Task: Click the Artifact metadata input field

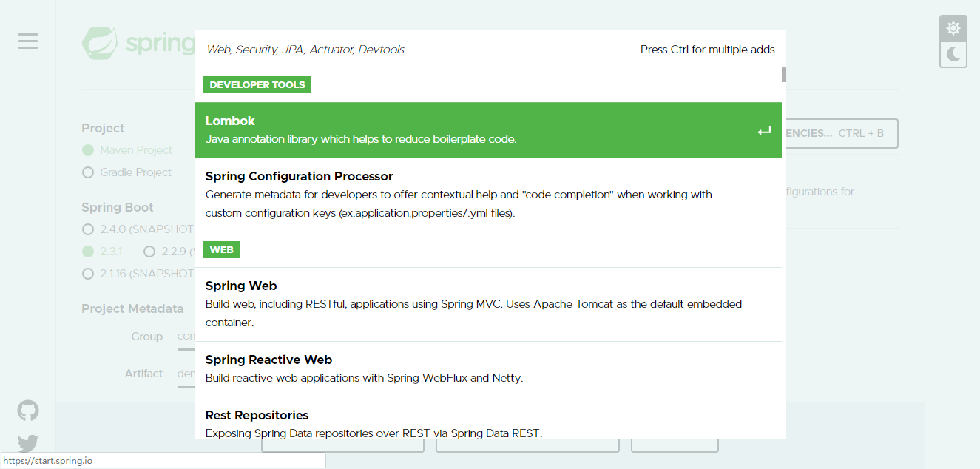Action: pyautogui.click(x=186, y=374)
